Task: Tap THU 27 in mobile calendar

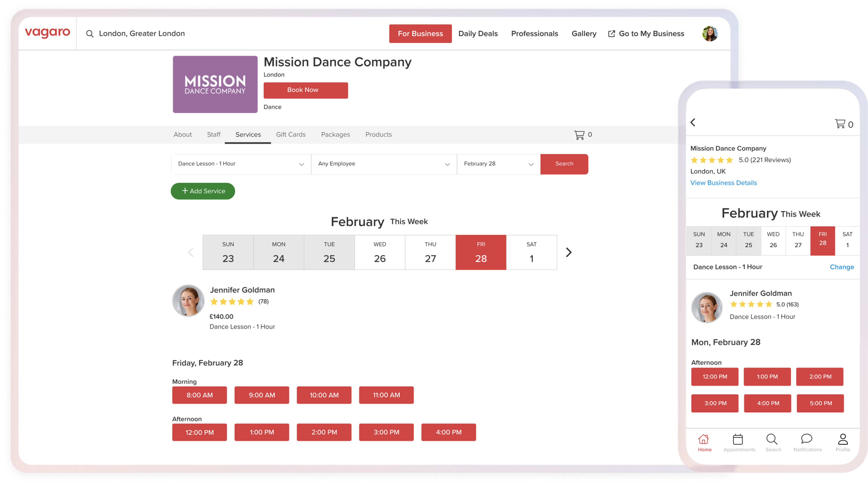Action: point(797,241)
